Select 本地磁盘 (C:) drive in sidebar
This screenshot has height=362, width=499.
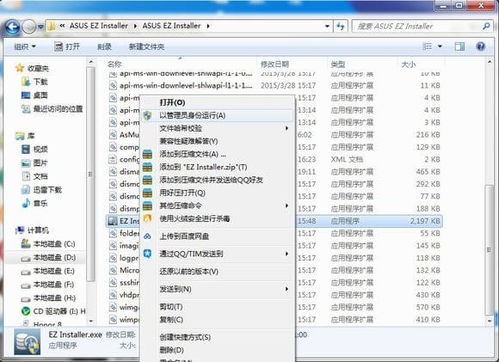(49, 244)
